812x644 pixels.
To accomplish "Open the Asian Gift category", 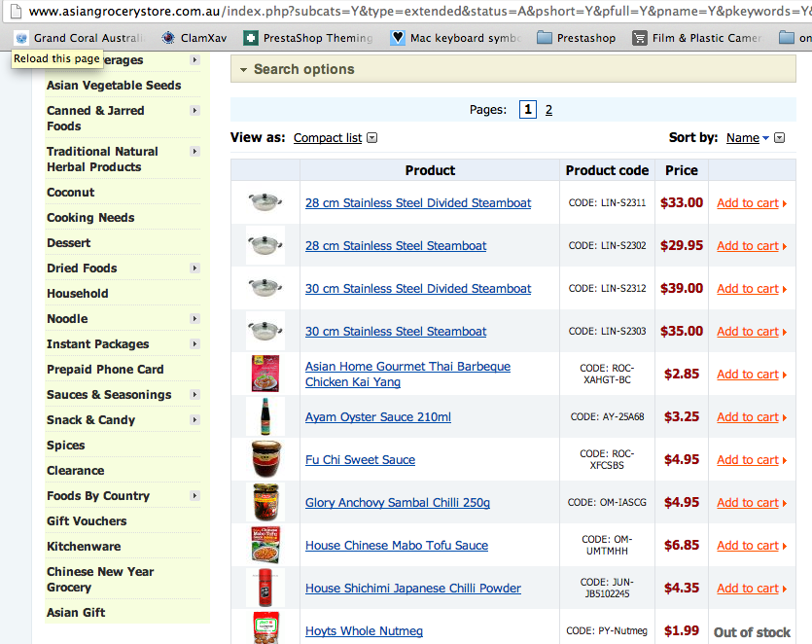I will (x=76, y=613).
